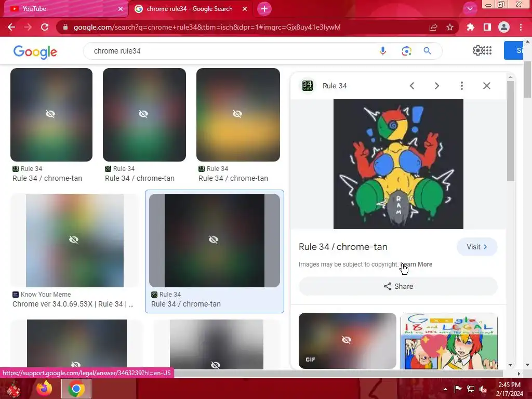Click the Rule 34 source name in panel header
This screenshot has height=399, width=532.
335,86
